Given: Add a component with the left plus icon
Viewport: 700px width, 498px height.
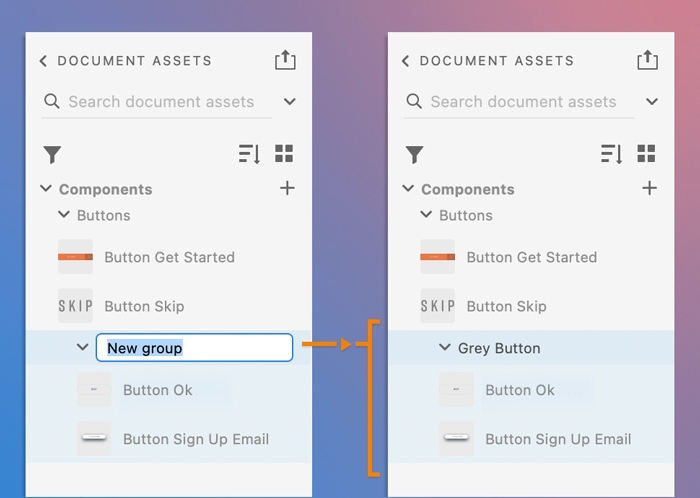Looking at the screenshot, I should (287, 188).
